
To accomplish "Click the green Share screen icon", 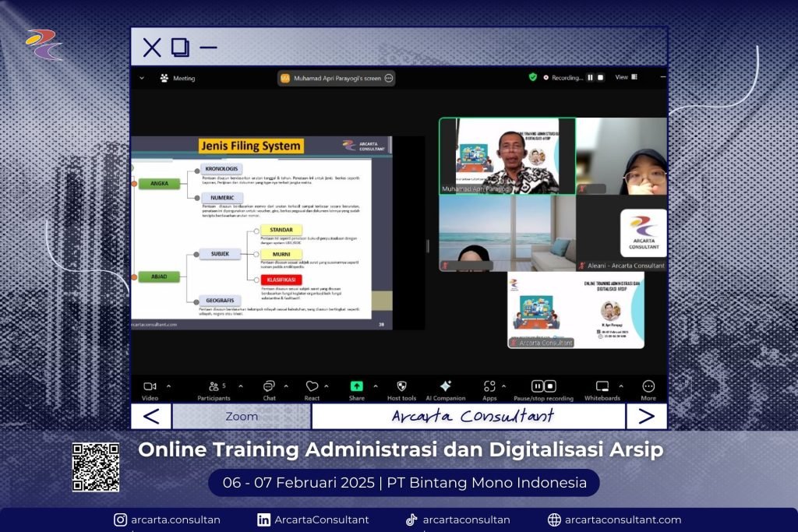I will click(356, 386).
